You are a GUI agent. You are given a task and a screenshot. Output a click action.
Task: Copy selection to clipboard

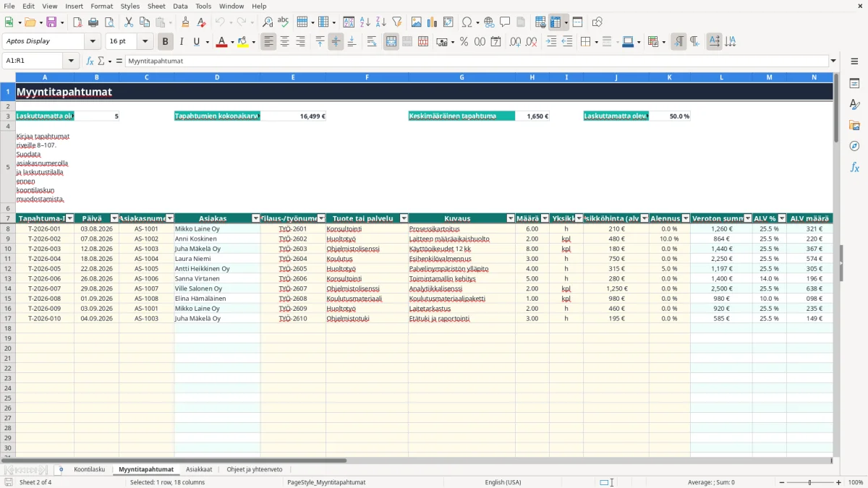point(144,22)
